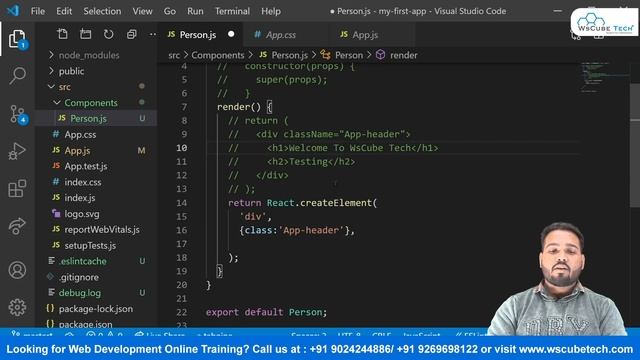Image resolution: width=640 pixels, height=360 pixels.
Task: Click the render method breadcrumb
Action: pyautogui.click(x=397, y=55)
